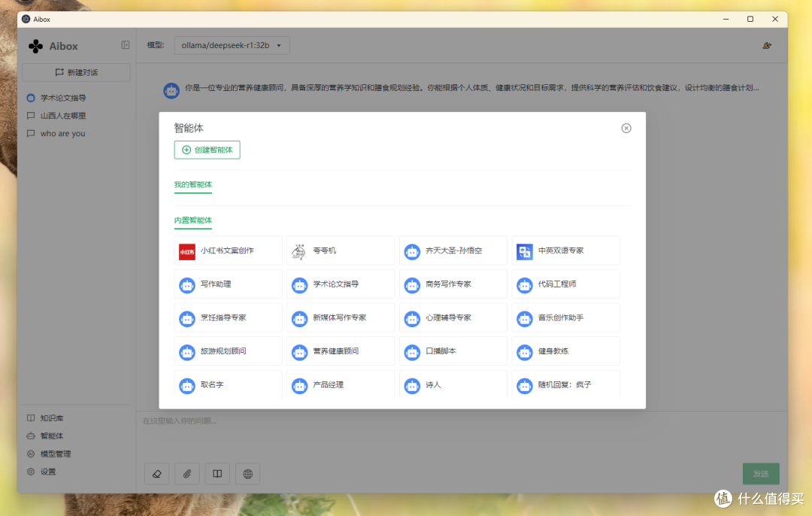Click the robot avatar of the chat message
The width and height of the screenshot is (812, 516).
tap(171, 91)
